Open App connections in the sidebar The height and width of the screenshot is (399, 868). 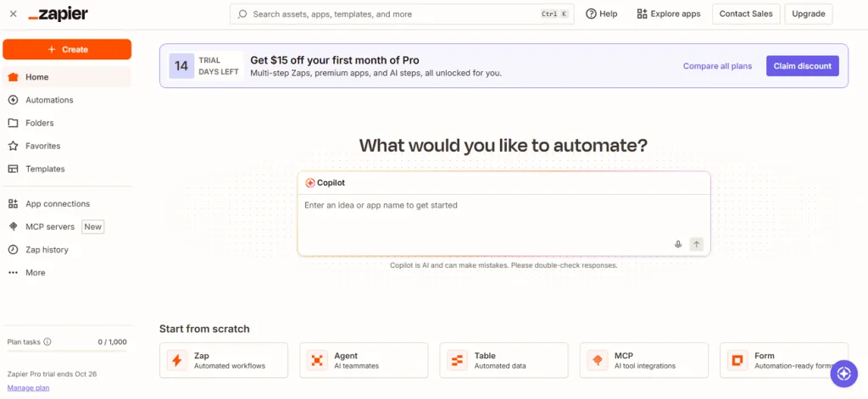[67, 203]
